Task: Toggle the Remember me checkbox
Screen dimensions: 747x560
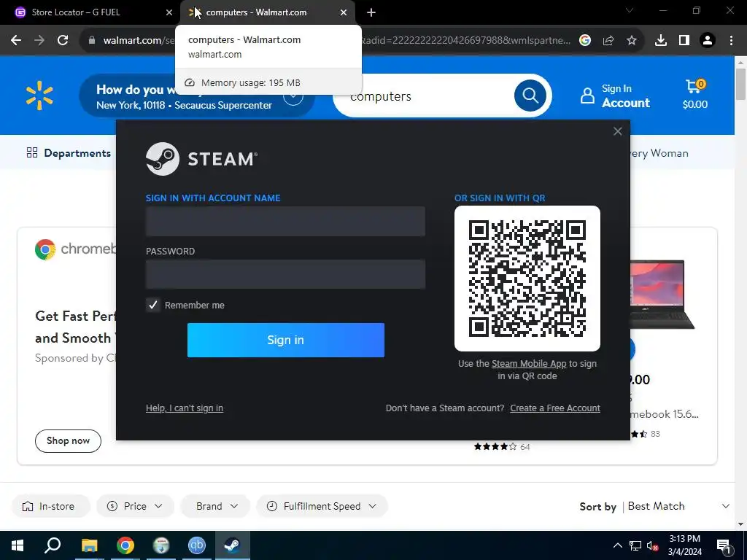Action: (153, 306)
